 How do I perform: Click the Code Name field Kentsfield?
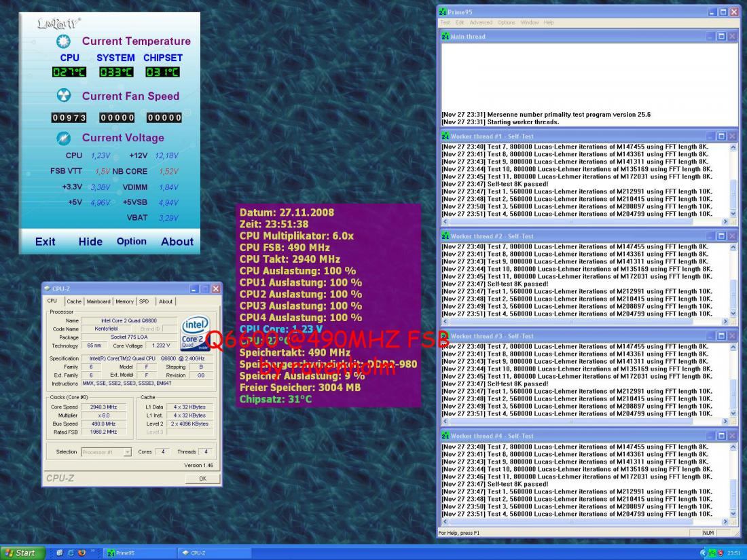tap(106, 329)
